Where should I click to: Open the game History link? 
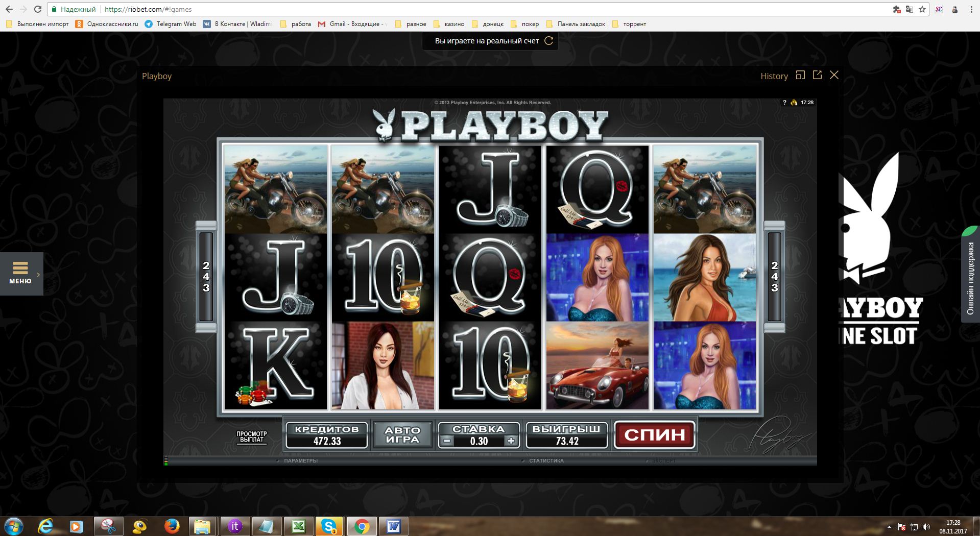pos(774,76)
